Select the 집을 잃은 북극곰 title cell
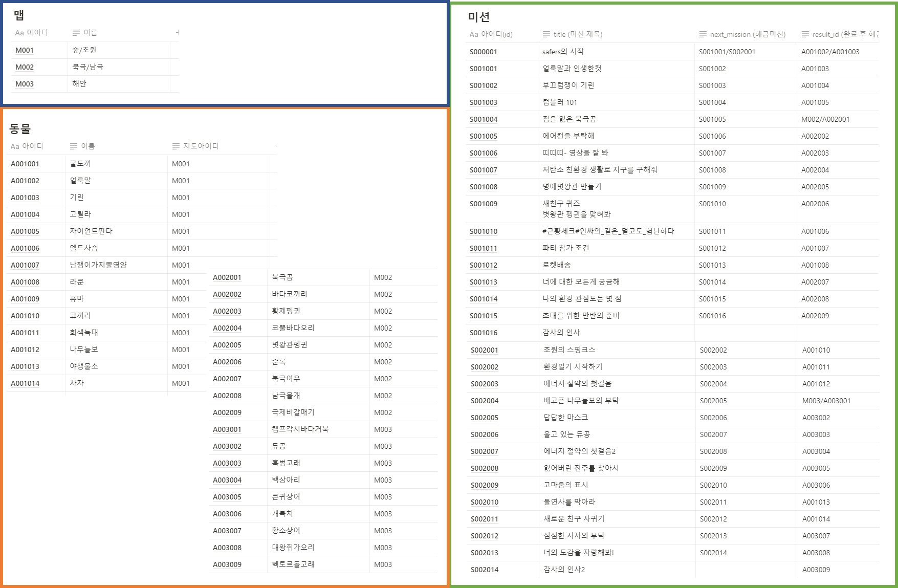 pos(616,119)
